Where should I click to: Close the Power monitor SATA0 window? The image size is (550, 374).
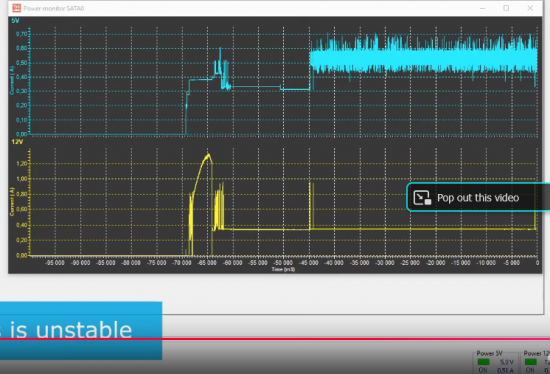coord(530,8)
